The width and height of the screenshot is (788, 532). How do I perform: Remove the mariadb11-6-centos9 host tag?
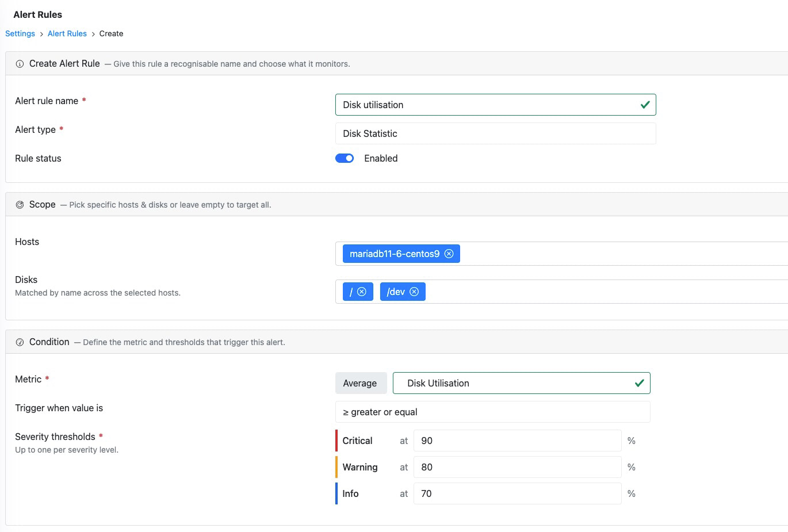(x=449, y=254)
